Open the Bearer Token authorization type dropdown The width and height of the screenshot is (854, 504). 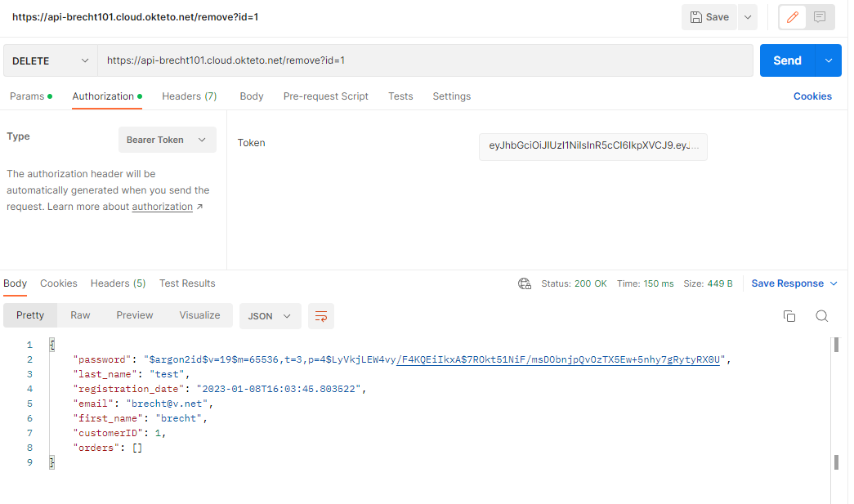tap(167, 139)
